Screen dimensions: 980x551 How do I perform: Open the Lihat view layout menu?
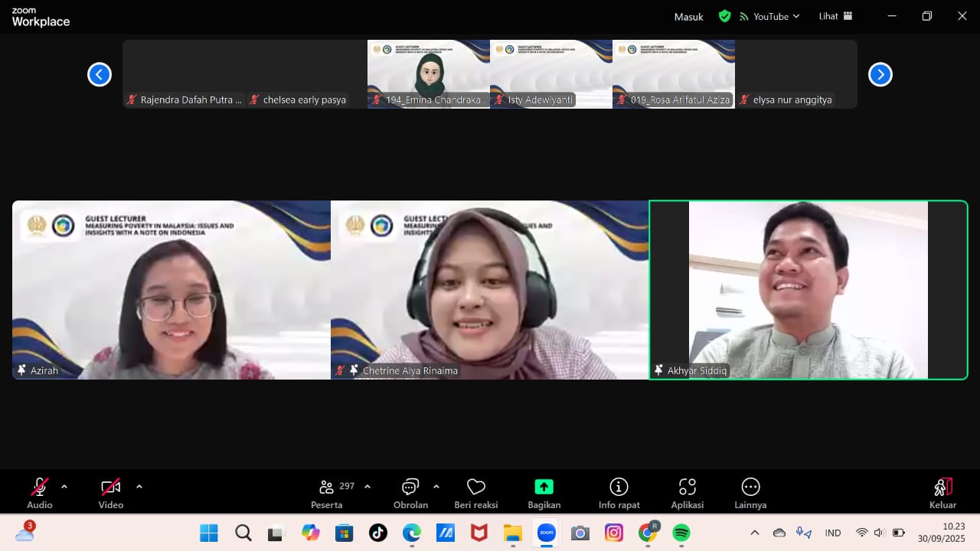(835, 16)
